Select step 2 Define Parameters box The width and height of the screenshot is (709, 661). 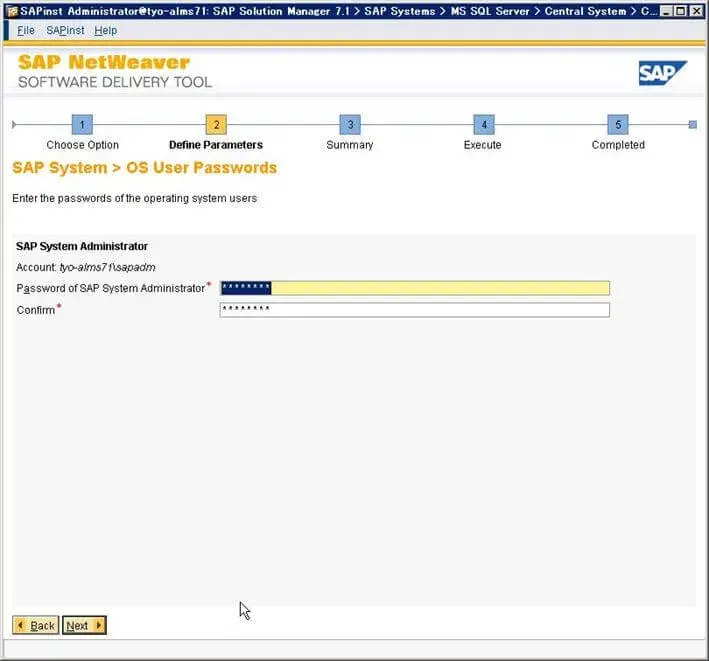pyautogui.click(x=216, y=124)
